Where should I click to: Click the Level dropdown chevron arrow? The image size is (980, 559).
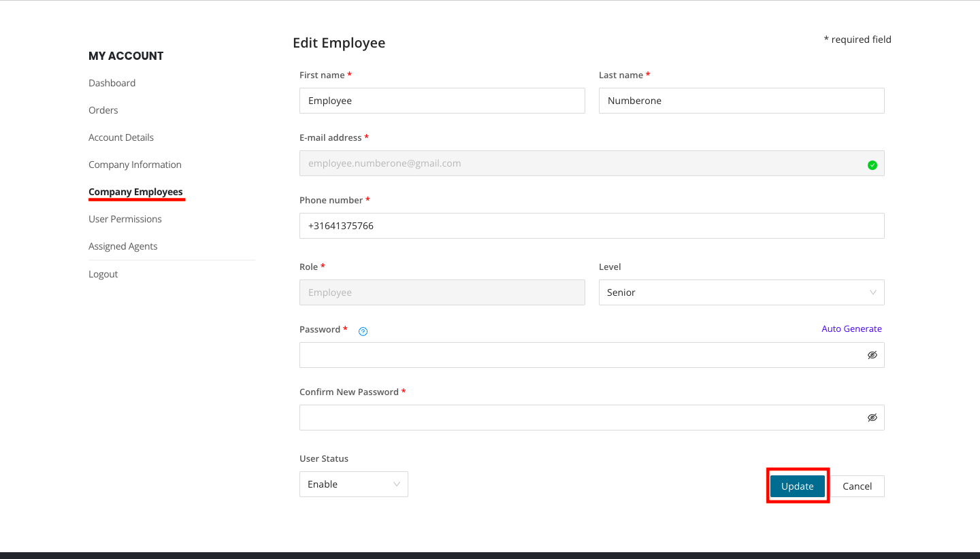tap(872, 292)
